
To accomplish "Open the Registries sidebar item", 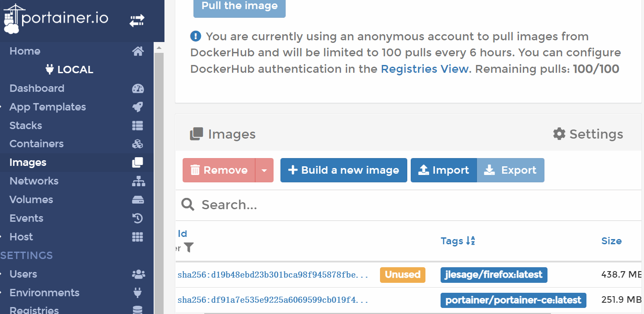I will pyautogui.click(x=34, y=310).
